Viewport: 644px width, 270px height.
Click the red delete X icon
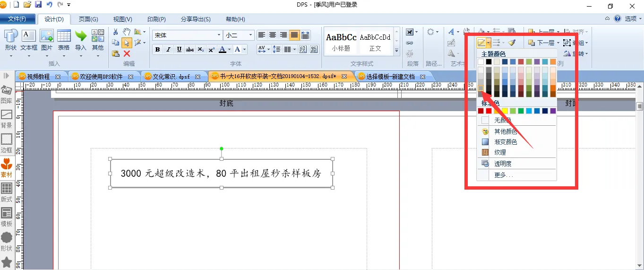127,53
